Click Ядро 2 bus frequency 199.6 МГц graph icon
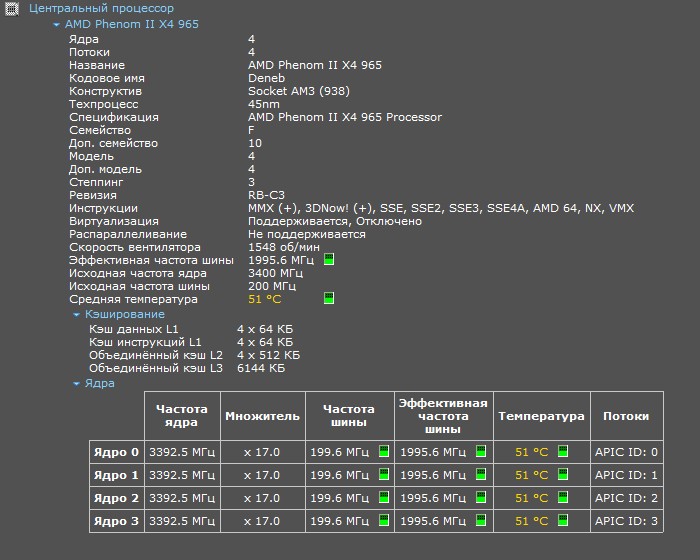Screen dimensions: 700x560 coord(384,497)
